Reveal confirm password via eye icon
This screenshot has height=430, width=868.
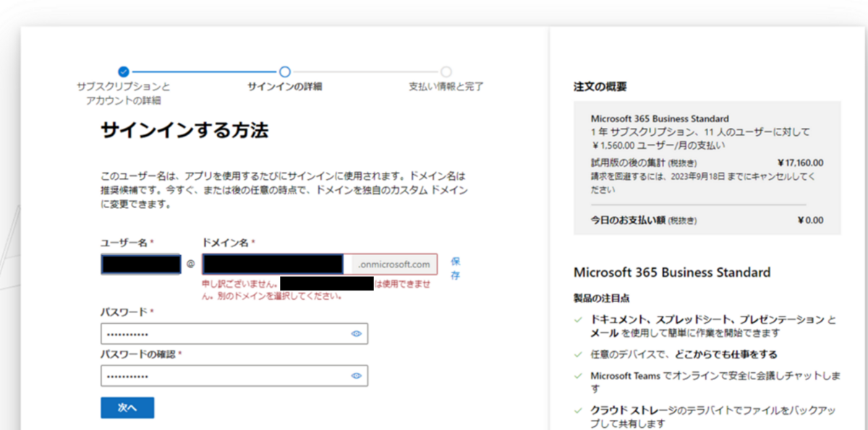point(356,376)
